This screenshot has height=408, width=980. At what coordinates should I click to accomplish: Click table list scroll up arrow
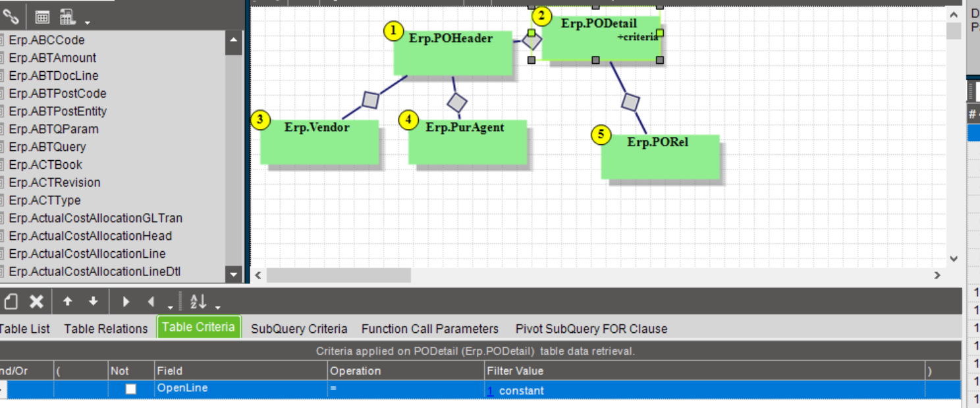pyautogui.click(x=234, y=42)
